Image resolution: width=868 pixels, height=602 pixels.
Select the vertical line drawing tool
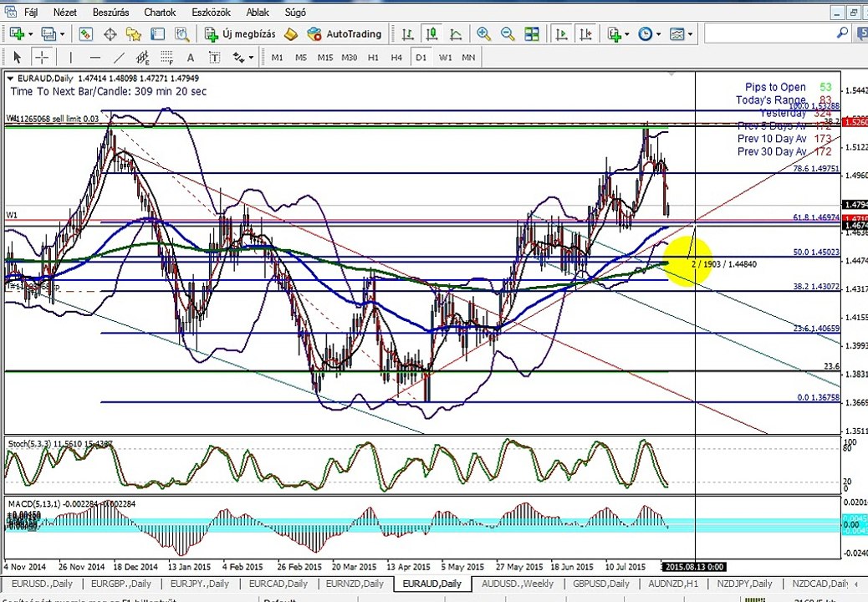tap(71, 57)
